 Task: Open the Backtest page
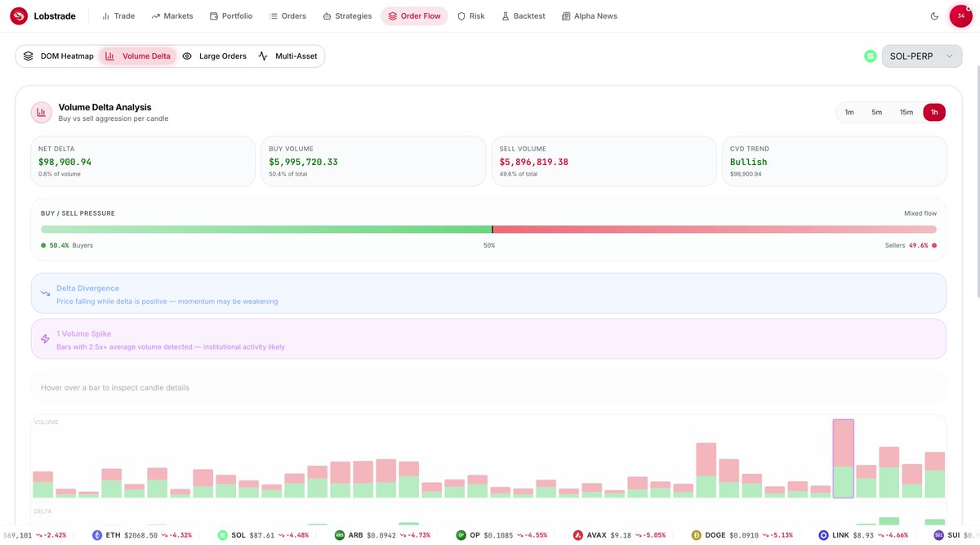[523, 16]
